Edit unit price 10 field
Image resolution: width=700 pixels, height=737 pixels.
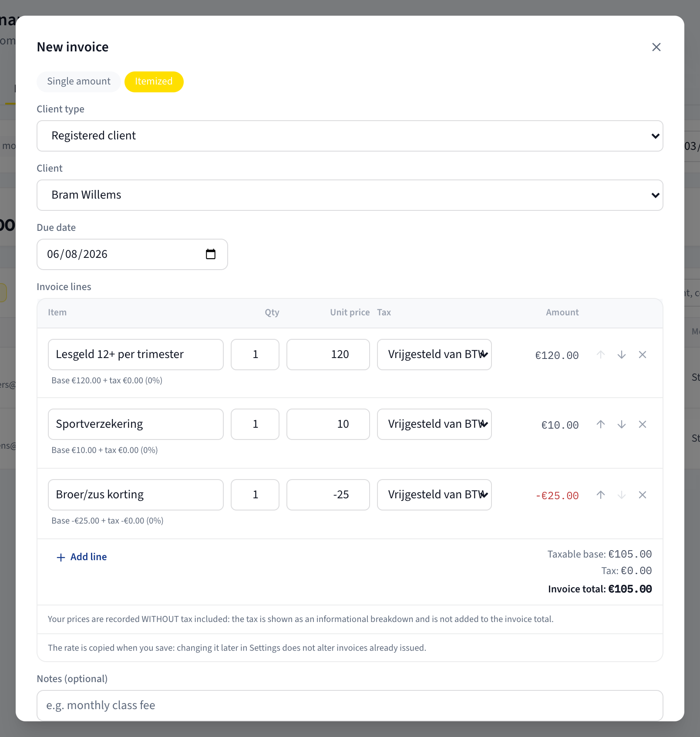[x=328, y=424]
